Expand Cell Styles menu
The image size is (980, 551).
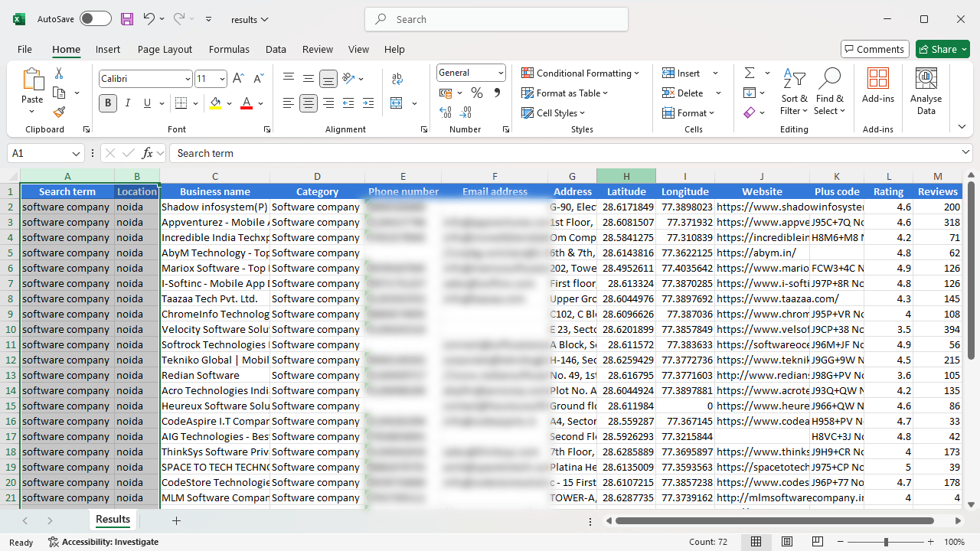coord(553,112)
